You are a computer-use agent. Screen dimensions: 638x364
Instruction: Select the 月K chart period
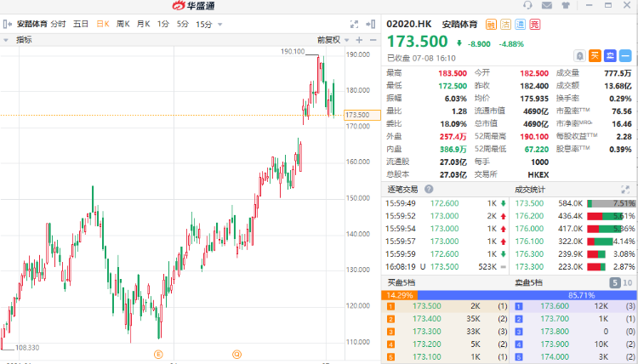pos(143,25)
